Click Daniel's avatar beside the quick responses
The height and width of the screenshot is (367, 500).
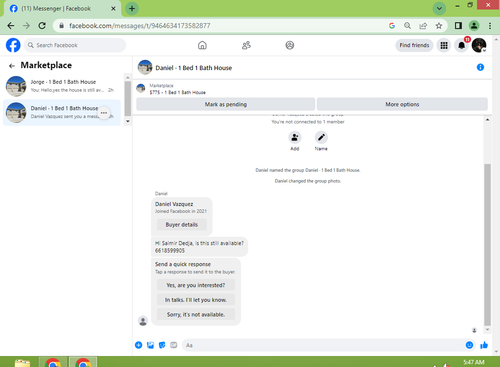[x=143, y=321]
